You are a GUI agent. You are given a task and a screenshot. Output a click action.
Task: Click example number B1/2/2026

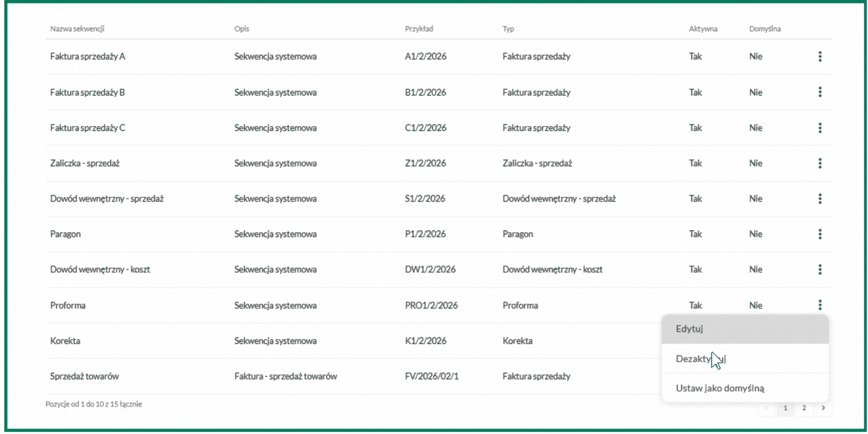(x=426, y=92)
